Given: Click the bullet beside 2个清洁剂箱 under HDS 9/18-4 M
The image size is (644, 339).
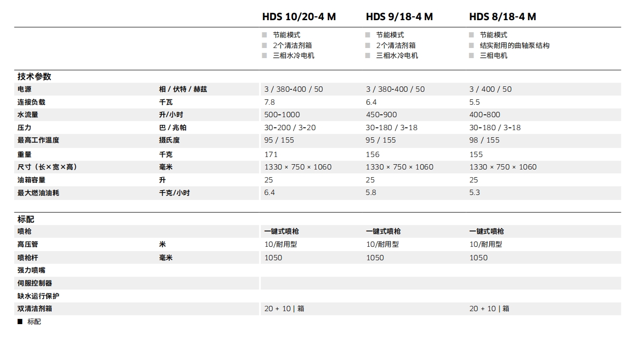Looking at the screenshot, I should [367, 46].
